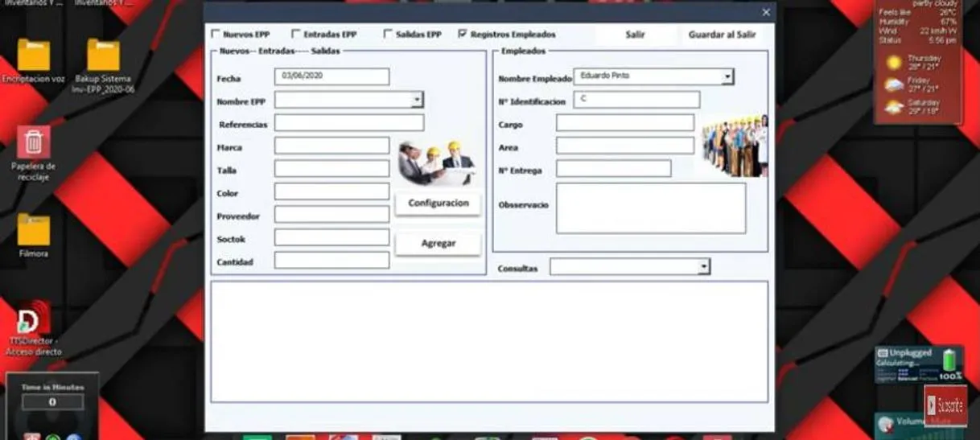Enable the Entradas EPP checkbox
This screenshot has height=440, width=980.
(x=295, y=35)
